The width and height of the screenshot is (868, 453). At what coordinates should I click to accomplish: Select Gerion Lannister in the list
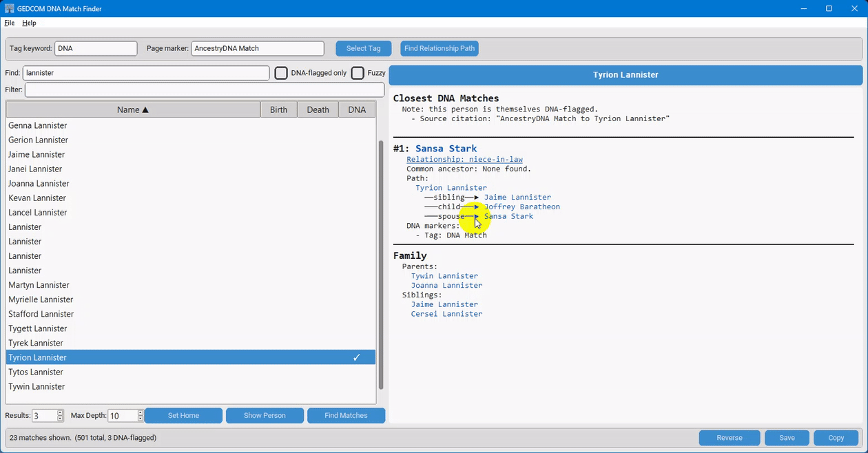click(191, 140)
